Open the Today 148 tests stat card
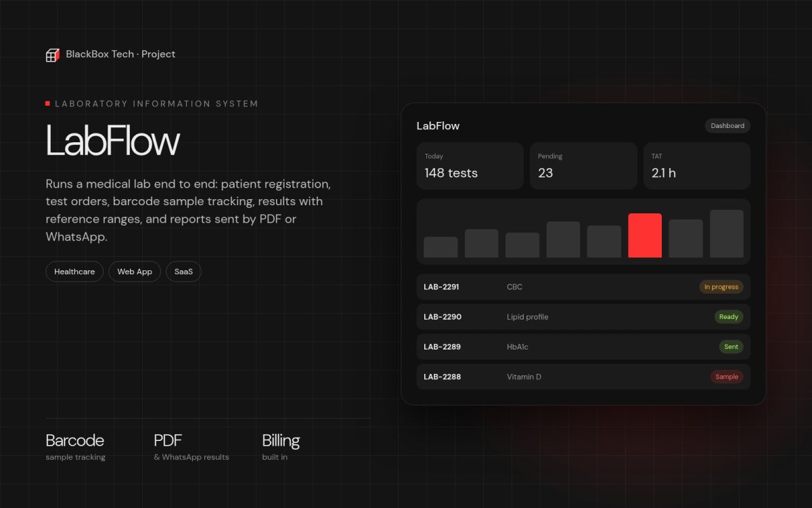812x508 pixels. tap(470, 166)
